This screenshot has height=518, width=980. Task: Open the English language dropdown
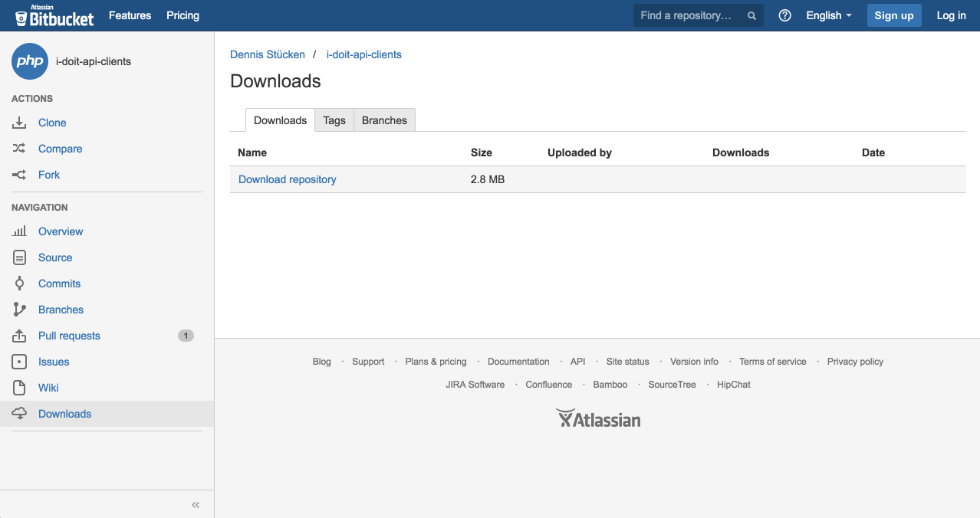(x=829, y=15)
